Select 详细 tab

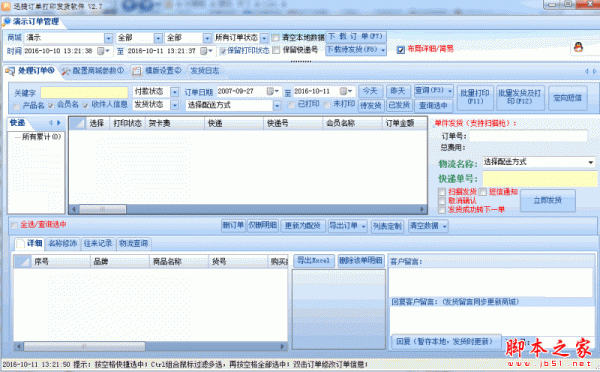[30, 243]
